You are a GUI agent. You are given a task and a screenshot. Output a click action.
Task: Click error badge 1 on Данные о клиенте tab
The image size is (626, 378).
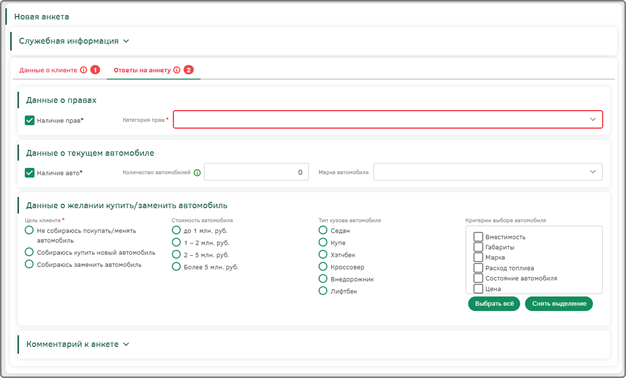tap(95, 70)
